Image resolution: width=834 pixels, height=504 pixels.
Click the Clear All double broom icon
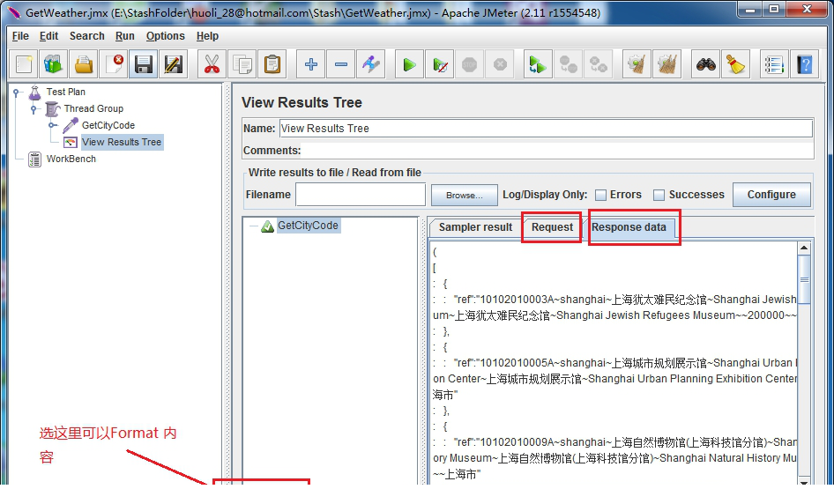click(667, 65)
